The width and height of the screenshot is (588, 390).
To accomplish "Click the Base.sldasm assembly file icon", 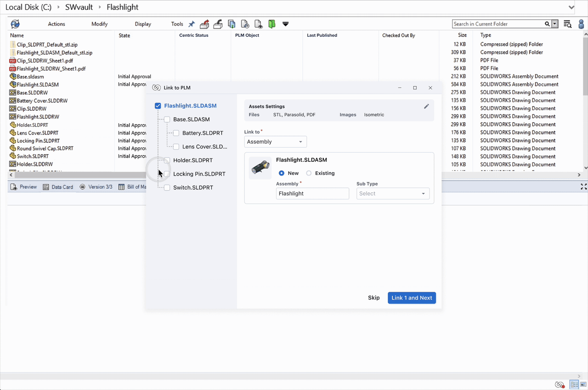I will pos(13,77).
